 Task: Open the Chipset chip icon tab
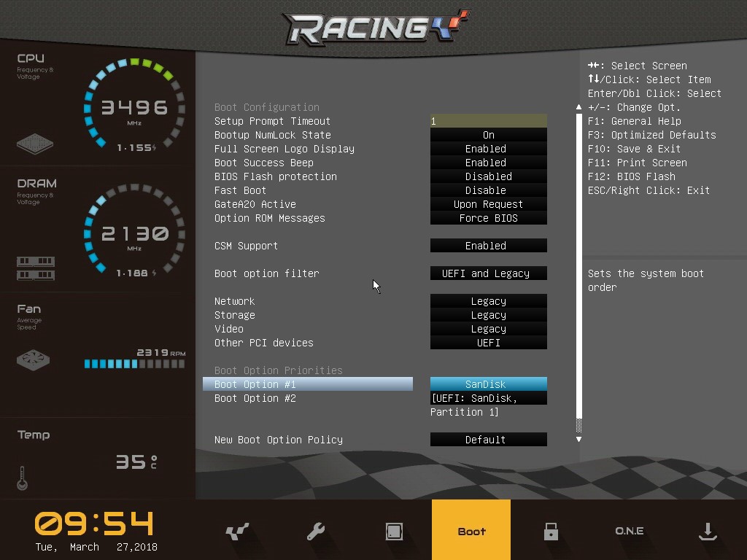[x=394, y=532]
